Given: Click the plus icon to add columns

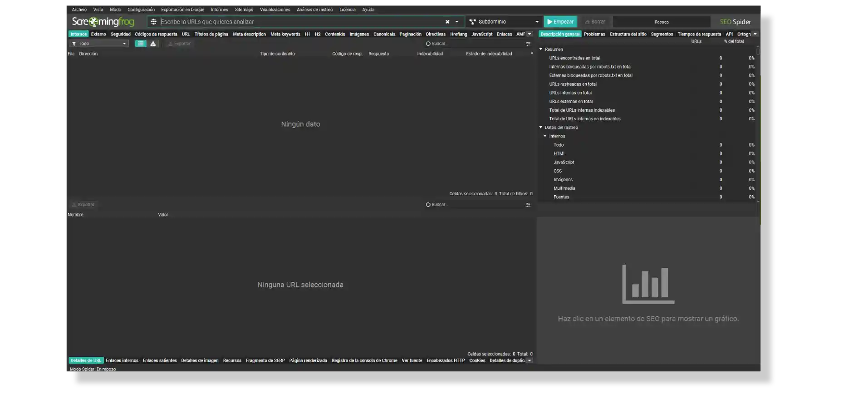Looking at the screenshot, I should [x=532, y=54].
